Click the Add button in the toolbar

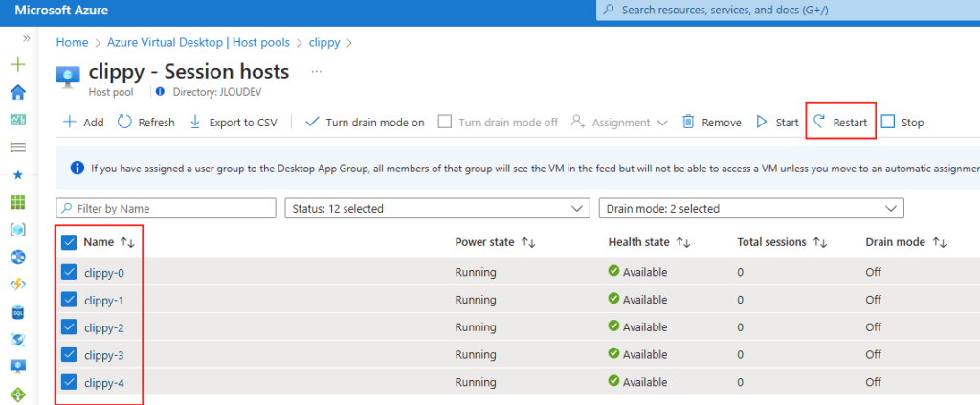[x=83, y=123]
